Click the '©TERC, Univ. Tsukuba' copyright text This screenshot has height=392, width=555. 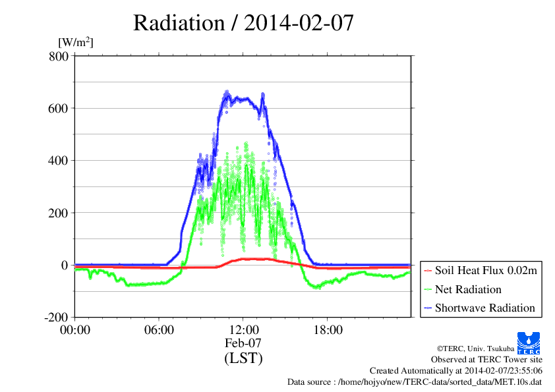point(475,349)
